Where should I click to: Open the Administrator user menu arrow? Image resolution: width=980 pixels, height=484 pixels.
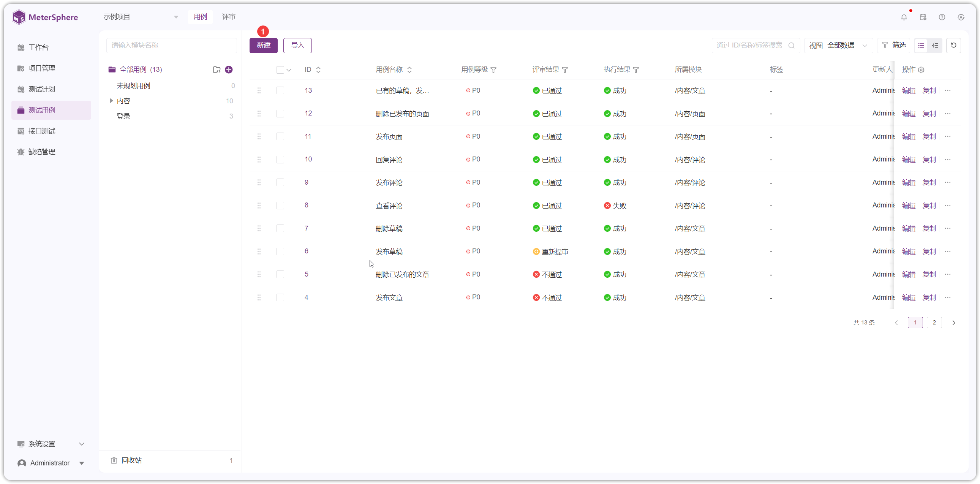[81, 463]
